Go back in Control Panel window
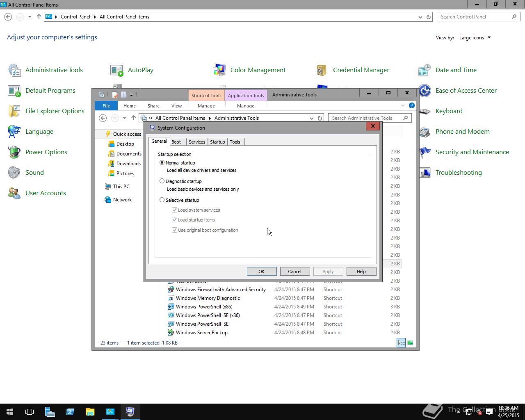This screenshot has height=420, width=525. pos(8,17)
